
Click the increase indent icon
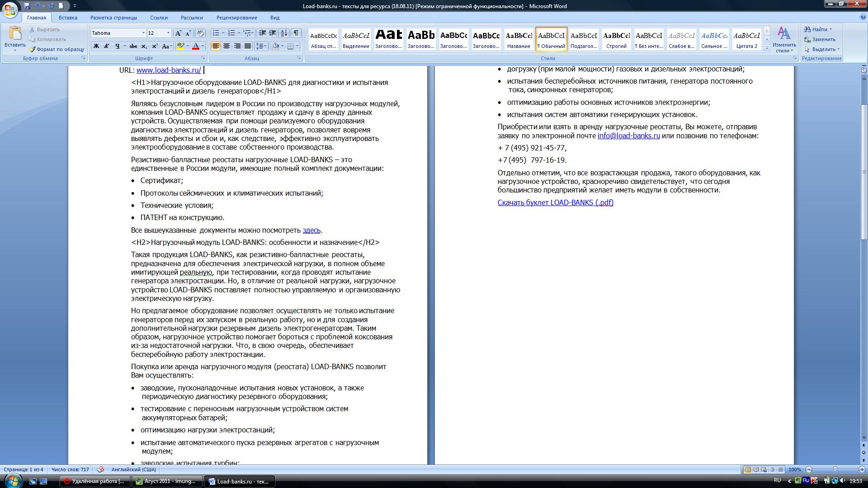[273, 33]
